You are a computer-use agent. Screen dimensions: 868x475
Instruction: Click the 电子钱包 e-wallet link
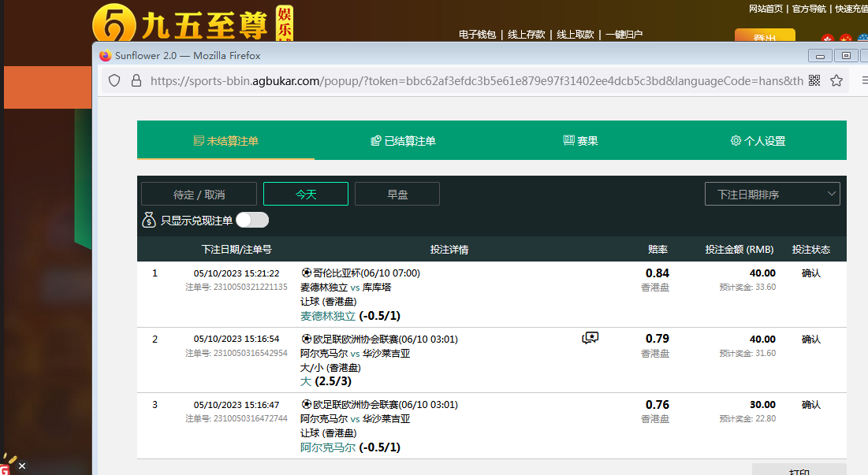[477, 35]
